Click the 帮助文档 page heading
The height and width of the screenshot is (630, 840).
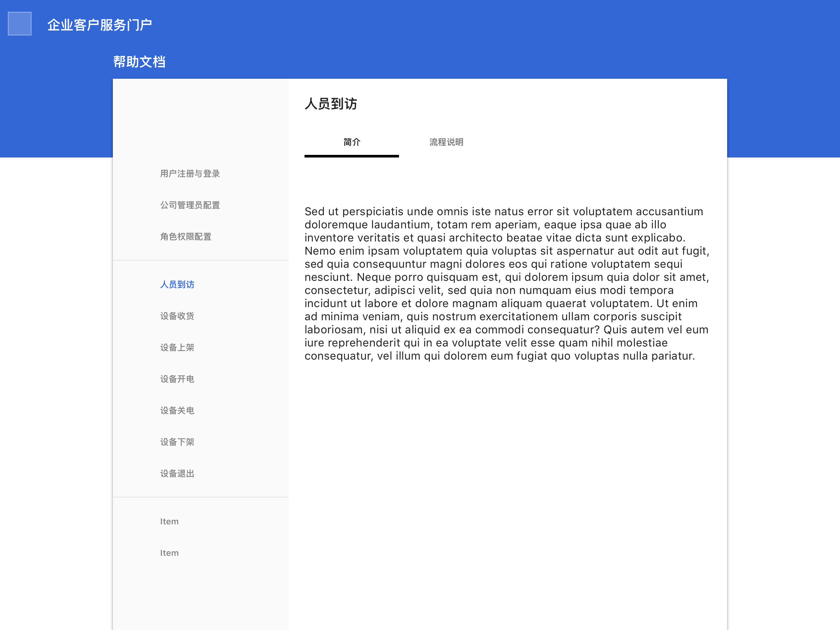point(139,61)
